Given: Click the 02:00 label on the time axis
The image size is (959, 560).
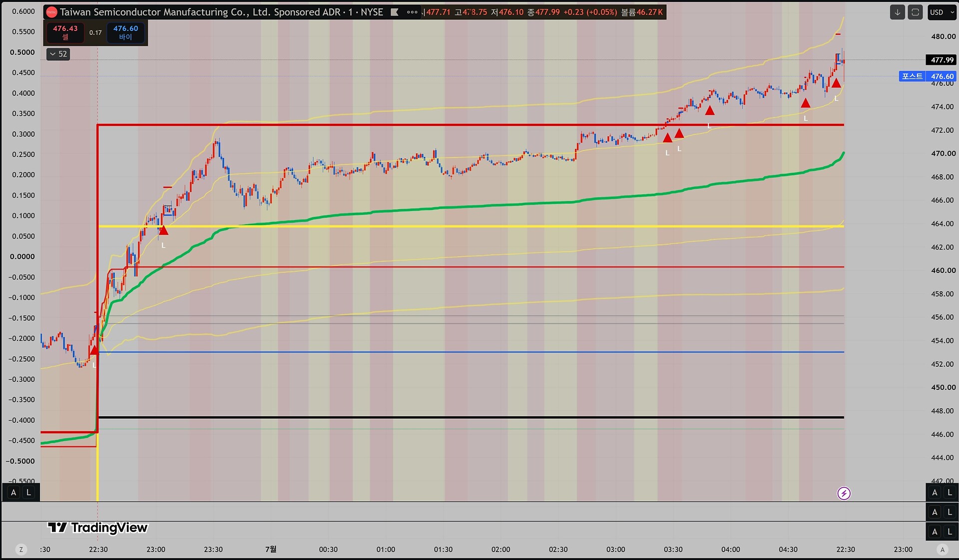Looking at the screenshot, I should click(500, 550).
